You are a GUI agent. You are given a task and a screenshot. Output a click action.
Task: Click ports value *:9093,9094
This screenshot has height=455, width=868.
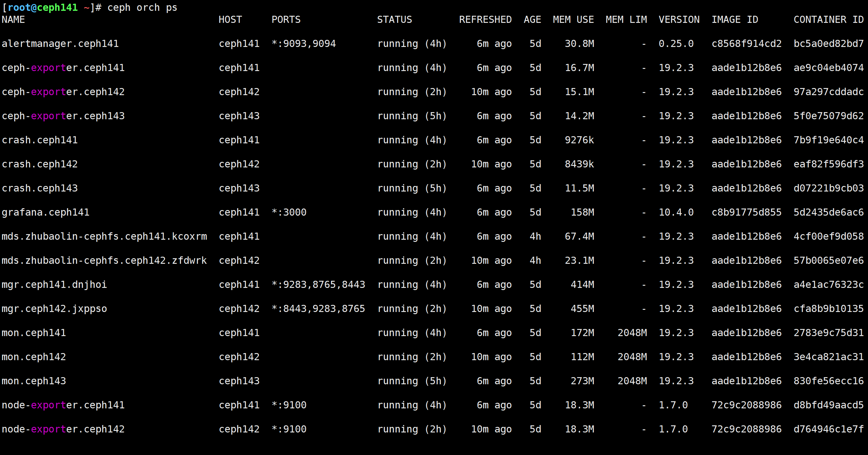tap(304, 44)
